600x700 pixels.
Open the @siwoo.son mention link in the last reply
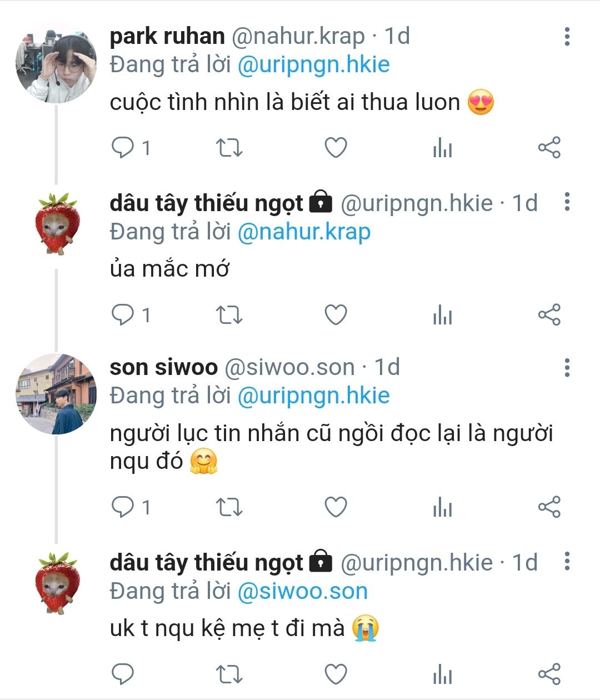click(303, 591)
